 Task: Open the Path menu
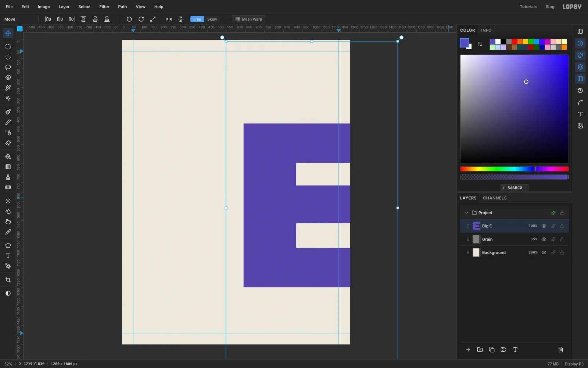(x=122, y=7)
